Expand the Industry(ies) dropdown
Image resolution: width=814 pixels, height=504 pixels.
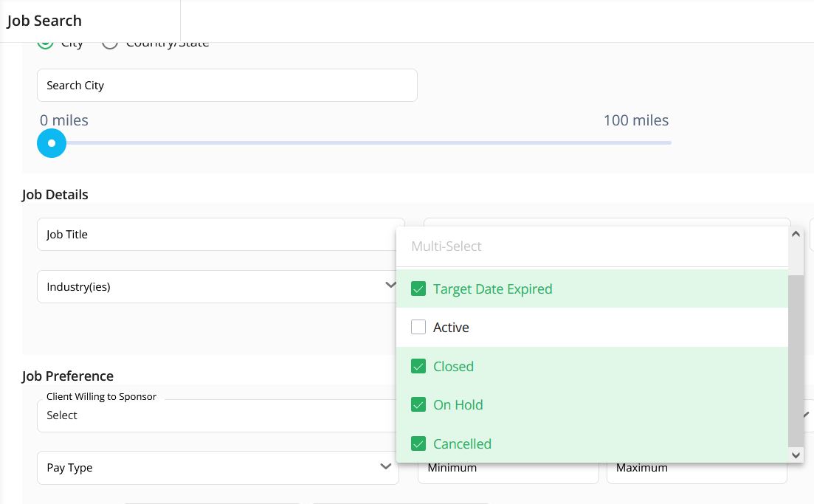pyautogui.click(x=218, y=286)
